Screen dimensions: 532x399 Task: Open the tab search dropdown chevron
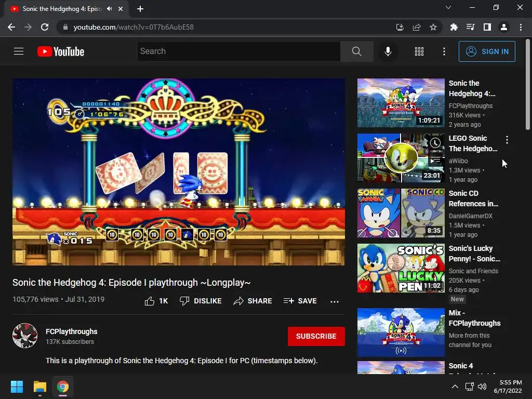(448, 7)
